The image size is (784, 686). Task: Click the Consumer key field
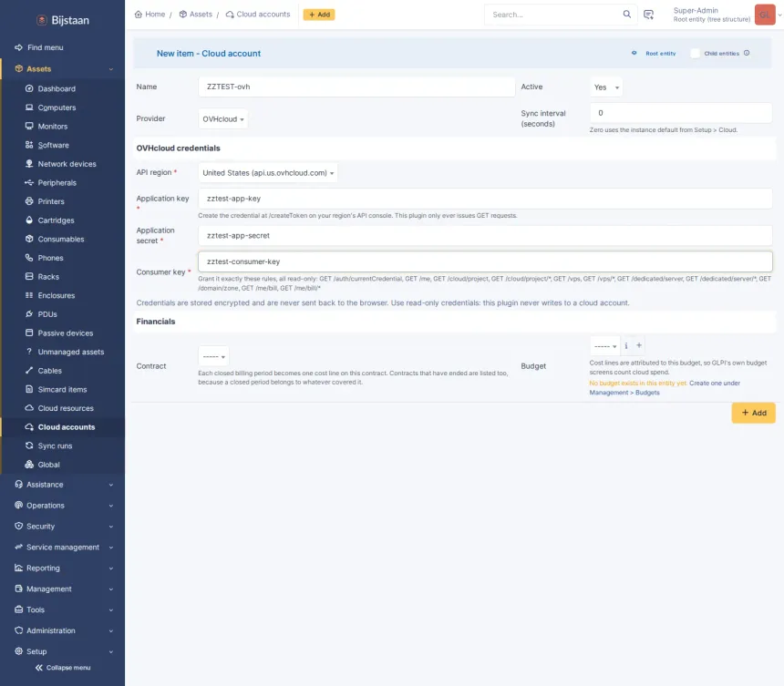click(x=485, y=261)
